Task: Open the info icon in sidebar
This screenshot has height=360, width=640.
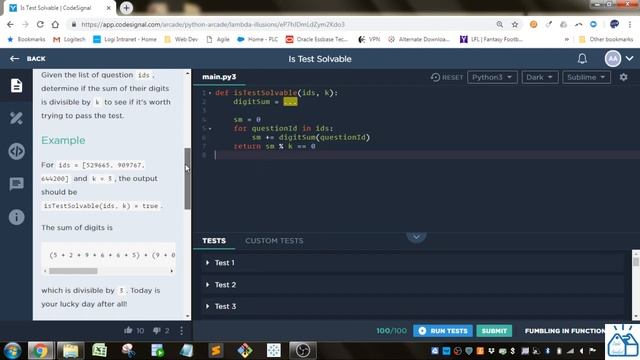Action: (x=16, y=217)
